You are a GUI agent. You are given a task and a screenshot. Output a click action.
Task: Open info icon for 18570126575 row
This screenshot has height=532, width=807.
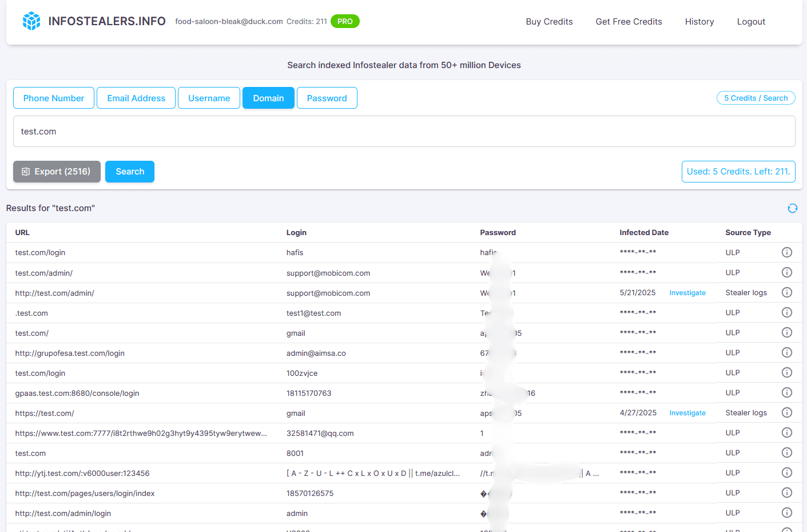(786, 493)
